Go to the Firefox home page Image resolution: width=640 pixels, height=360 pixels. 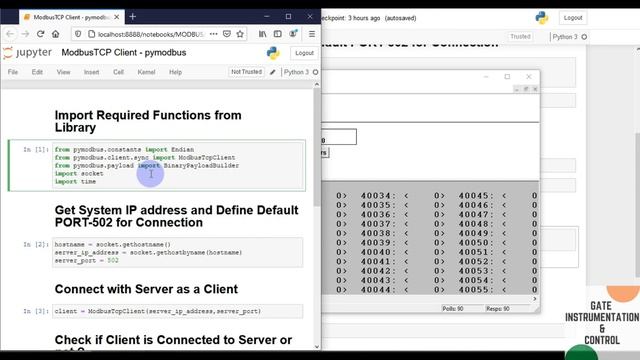click(x=56, y=34)
